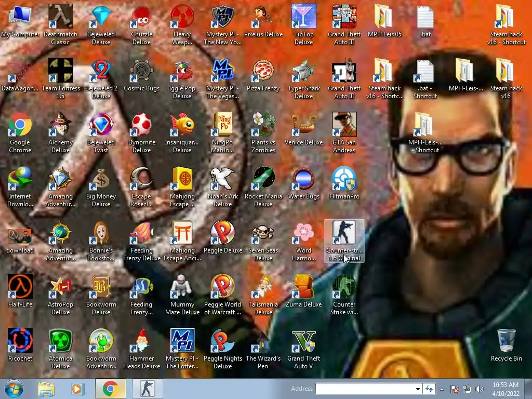
Task: Switch to Chrome in the taskbar
Action: 110,389
